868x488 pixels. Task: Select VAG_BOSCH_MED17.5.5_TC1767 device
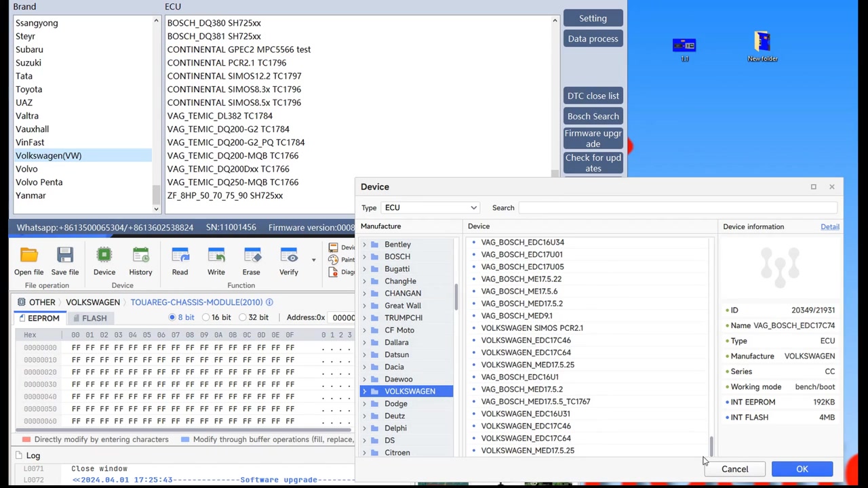tap(536, 401)
